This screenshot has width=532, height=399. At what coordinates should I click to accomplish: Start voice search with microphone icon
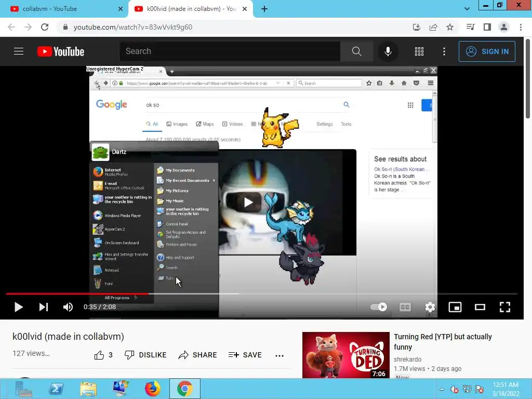tap(388, 51)
